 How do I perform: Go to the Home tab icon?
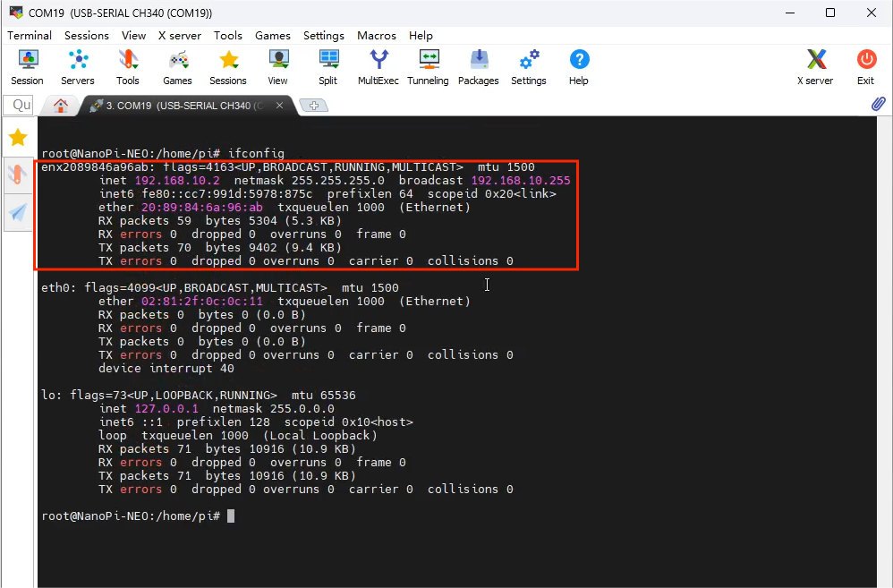click(61, 106)
